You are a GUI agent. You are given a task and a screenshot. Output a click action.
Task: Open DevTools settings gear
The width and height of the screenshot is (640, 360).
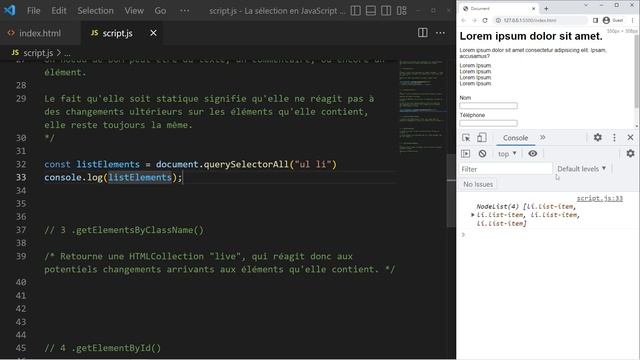click(598, 138)
